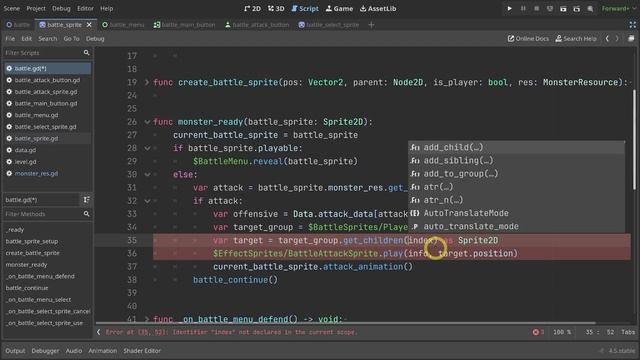
Task: Open the AssetLib workspace
Action: [378, 8]
